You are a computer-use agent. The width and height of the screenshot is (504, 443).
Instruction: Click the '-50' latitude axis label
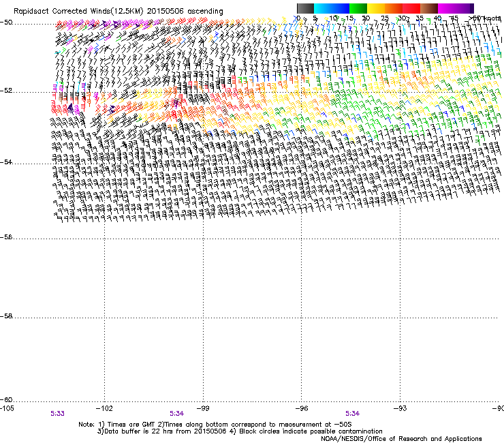click(x=6, y=22)
